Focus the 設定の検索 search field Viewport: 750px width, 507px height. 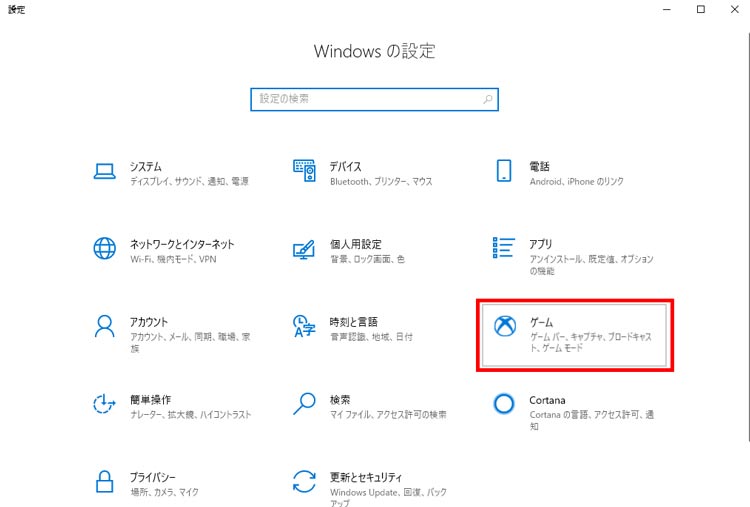[x=374, y=99]
